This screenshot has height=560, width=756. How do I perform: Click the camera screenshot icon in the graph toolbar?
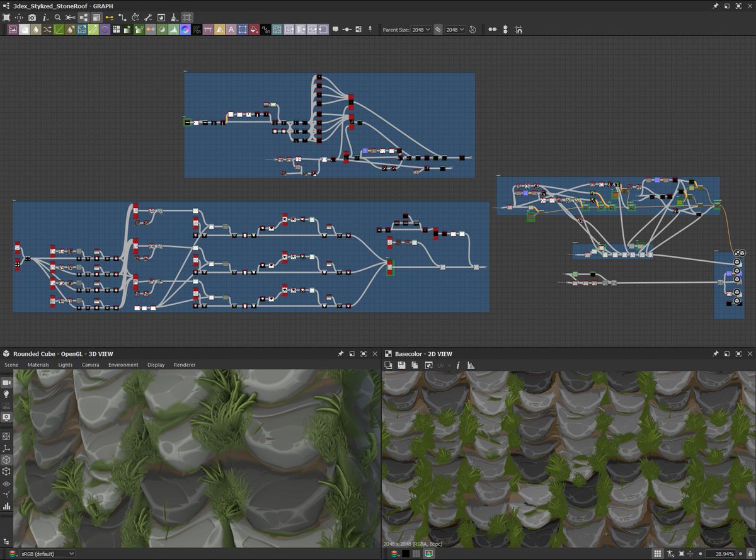click(33, 17)
